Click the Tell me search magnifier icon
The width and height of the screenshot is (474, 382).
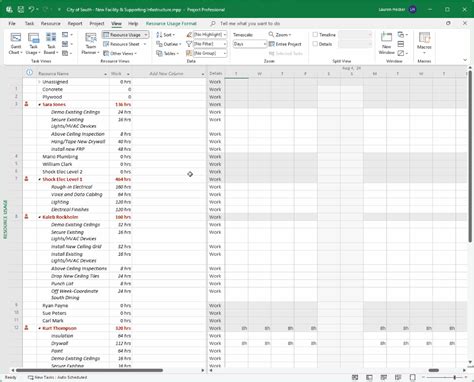[213, 23]
